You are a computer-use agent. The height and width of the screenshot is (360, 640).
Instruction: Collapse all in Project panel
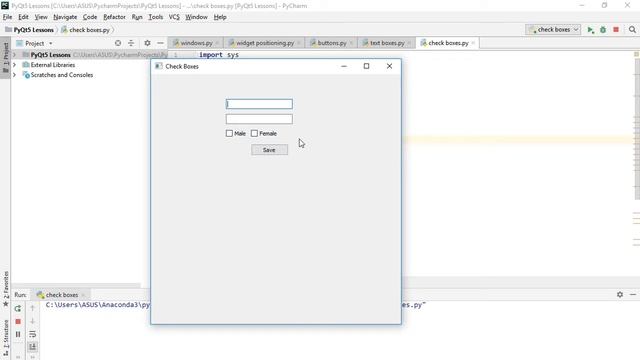point(131,43)
